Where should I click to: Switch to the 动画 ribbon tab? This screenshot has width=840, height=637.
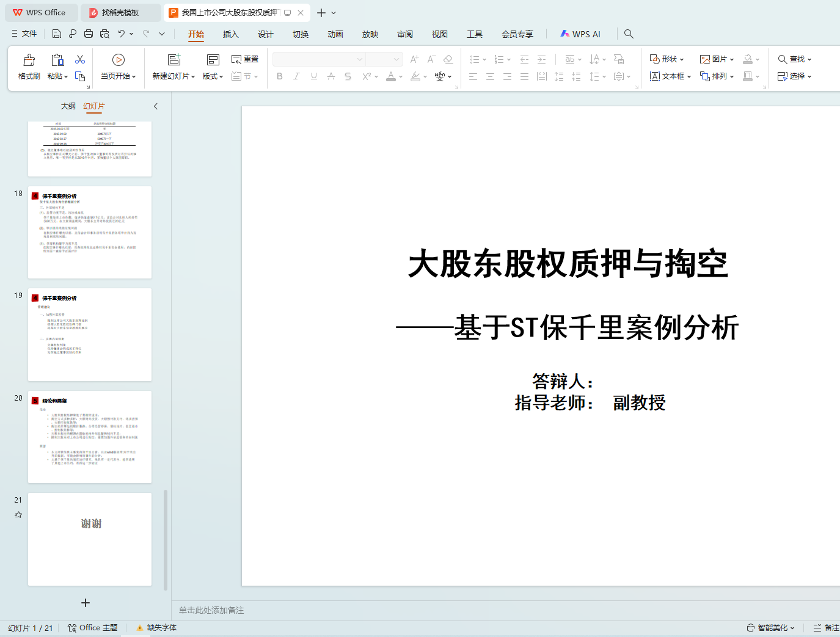[x=335, y=34]
